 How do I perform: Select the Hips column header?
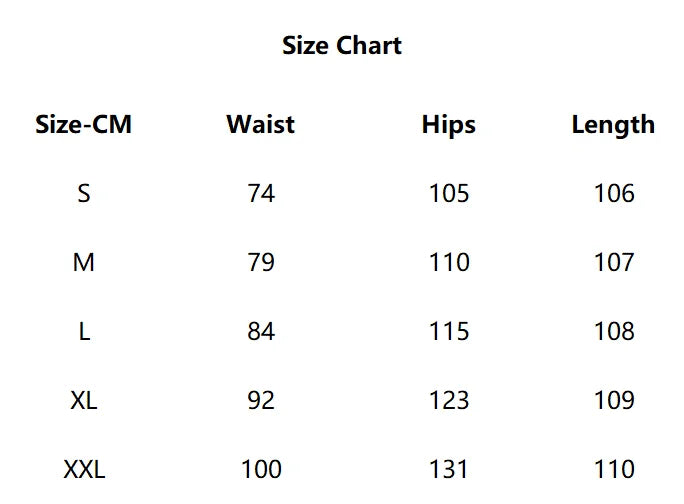point(448,125)
